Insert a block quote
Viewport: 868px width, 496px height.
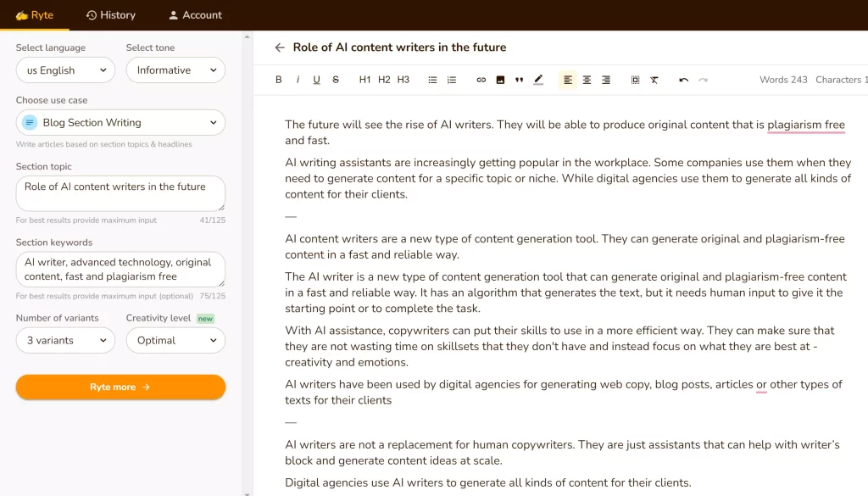(520, 80)
